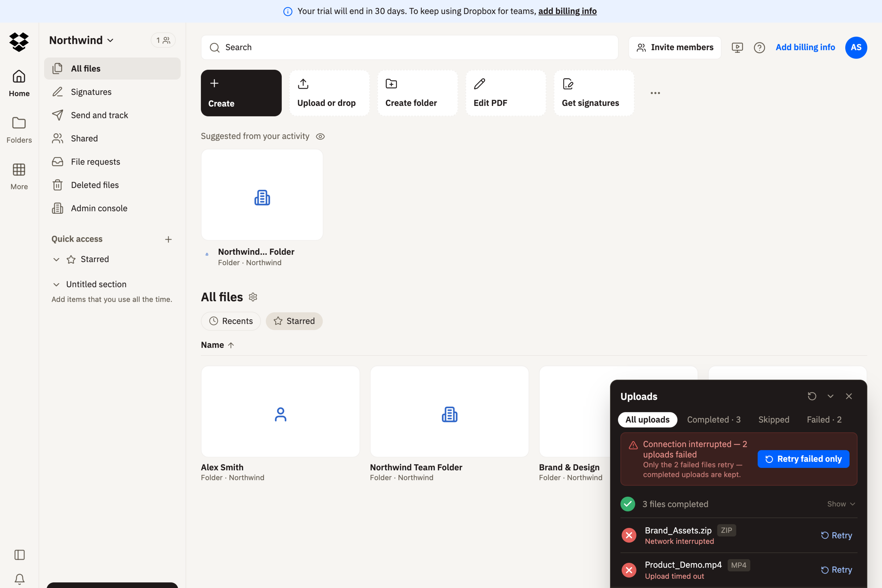The width and height of the screenshot is (882, 588).
Task: Toggle suggested activity visibility eye
Action: (320, 136)
